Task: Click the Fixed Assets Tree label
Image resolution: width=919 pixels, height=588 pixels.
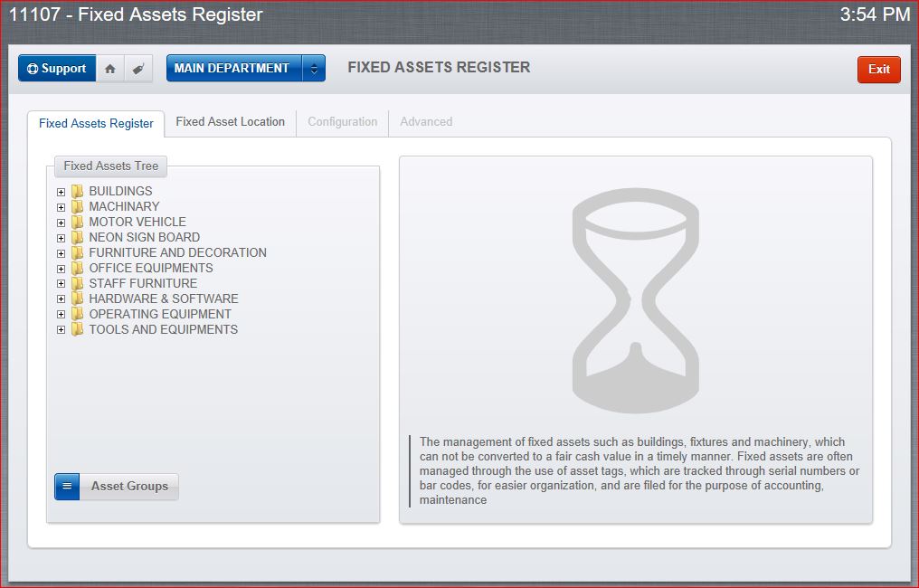Action: pos(110,166)
